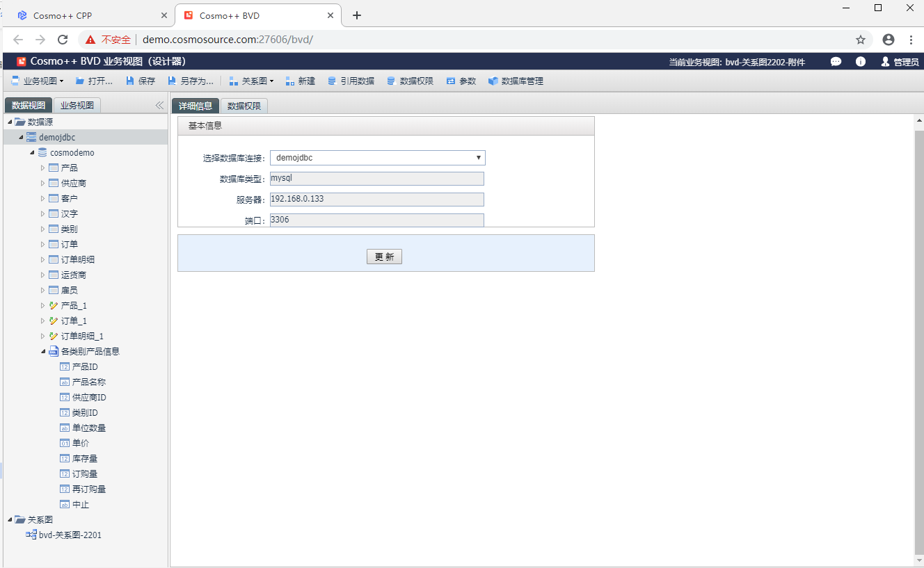Click the 保存 save toolbar button
The height and width of the screenshot is (568, 924).
[140, 81]
